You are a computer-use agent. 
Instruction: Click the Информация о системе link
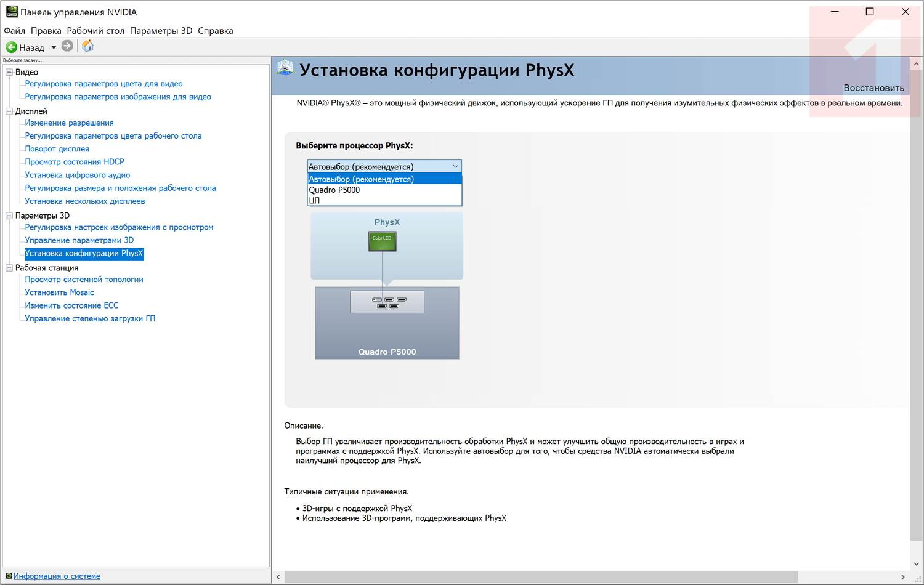[57, 576]
